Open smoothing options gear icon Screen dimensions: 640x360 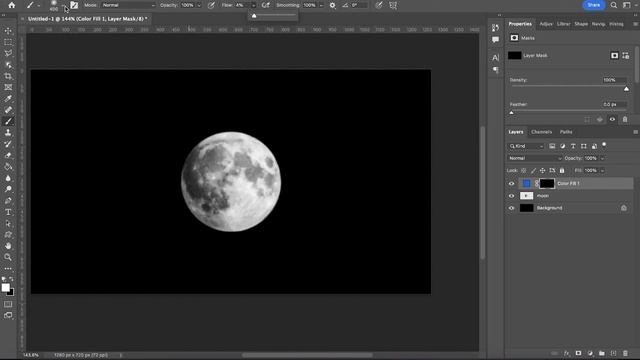tap(333, 5)
